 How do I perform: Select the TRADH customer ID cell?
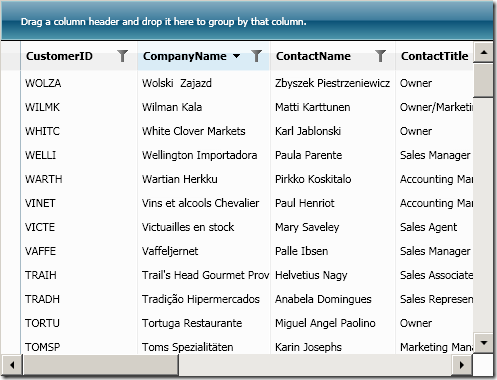79,299
